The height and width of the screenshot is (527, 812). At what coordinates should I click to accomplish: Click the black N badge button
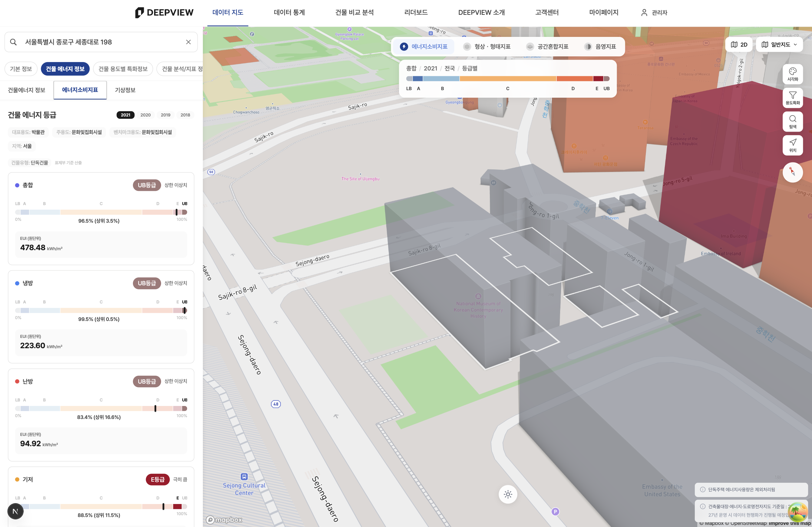point(15,511)
